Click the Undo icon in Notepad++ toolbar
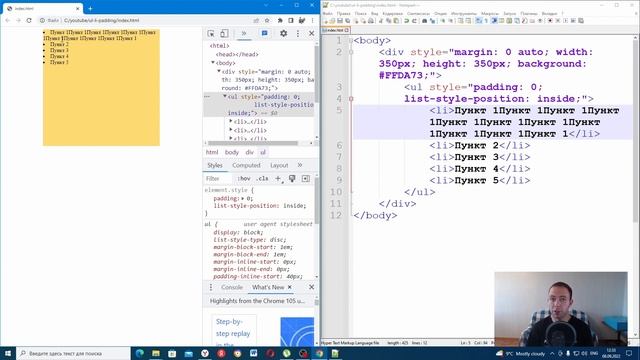Viewport: 640px width, 360px height. (407, 21)
